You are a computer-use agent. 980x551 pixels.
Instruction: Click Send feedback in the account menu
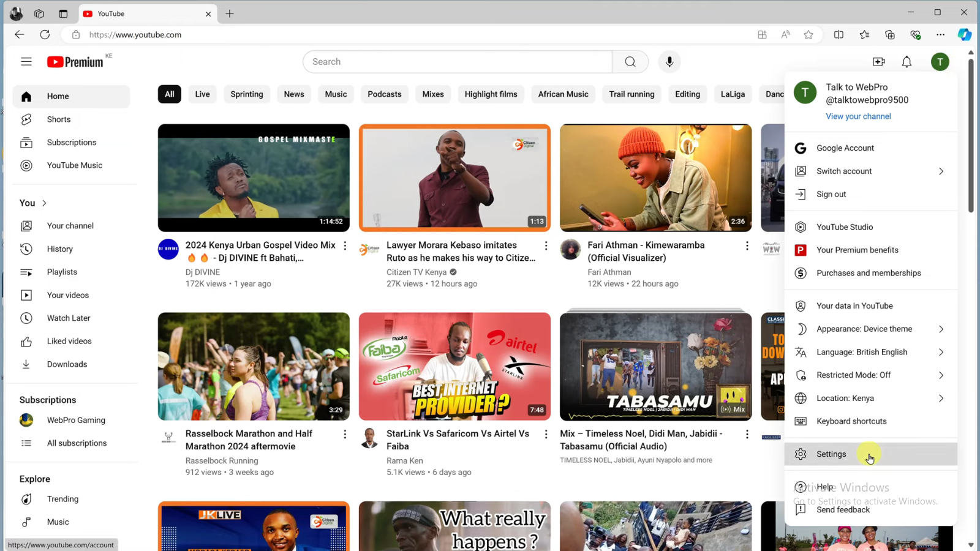(x=870, y=510)
